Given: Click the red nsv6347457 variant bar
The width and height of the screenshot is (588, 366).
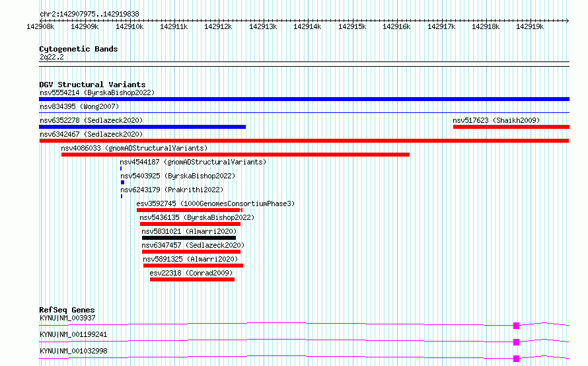Looking at the screenshot, I should (x=191, y=252).
